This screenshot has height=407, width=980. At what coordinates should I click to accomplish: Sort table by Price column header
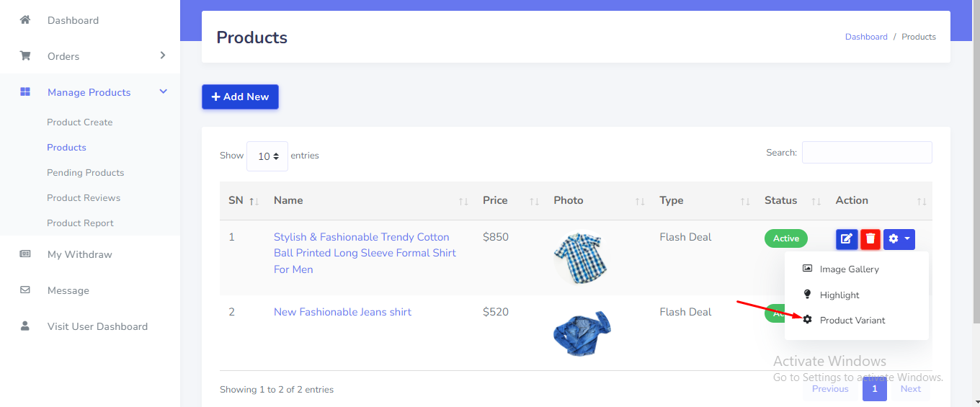[x=495, y=201]
